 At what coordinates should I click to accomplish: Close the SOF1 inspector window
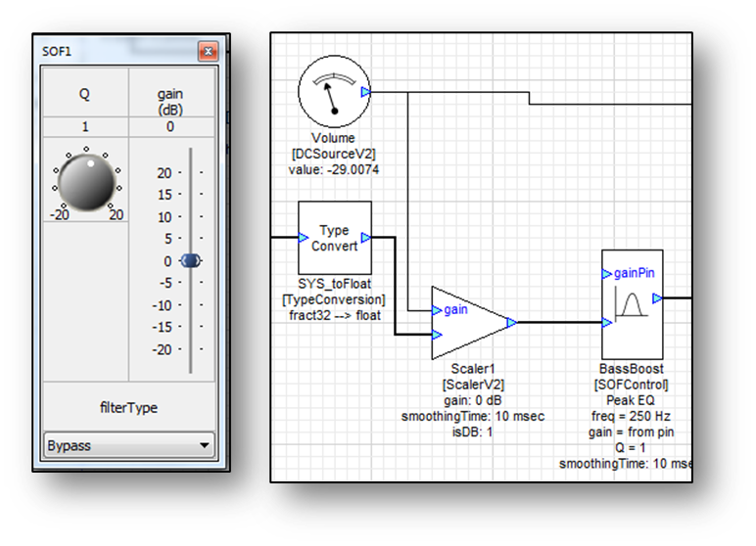(x=207, y=51)
